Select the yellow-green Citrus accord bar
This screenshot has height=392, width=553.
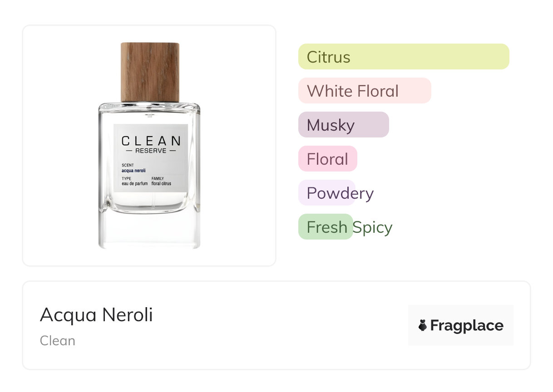tap(403, 57)
